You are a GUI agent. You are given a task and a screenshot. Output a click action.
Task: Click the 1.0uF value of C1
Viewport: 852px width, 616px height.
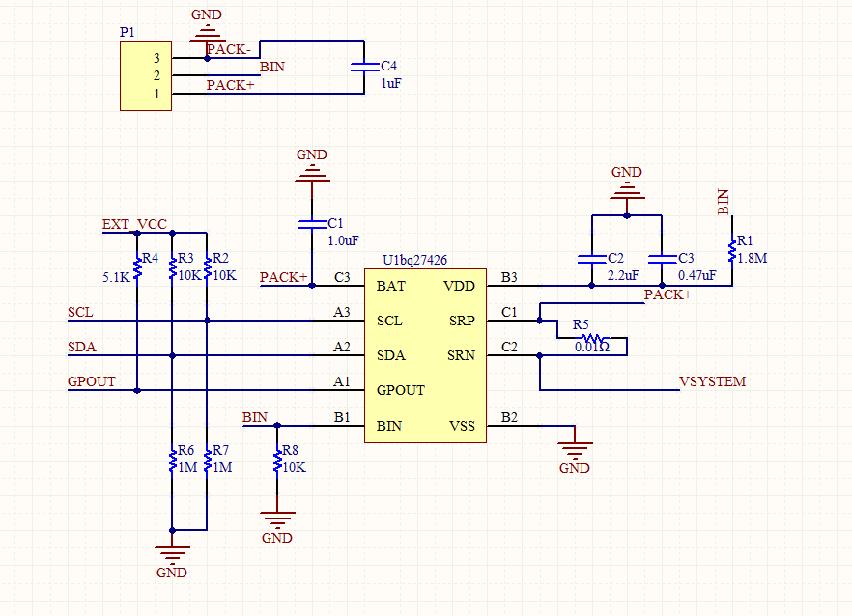tap(344, 240)
